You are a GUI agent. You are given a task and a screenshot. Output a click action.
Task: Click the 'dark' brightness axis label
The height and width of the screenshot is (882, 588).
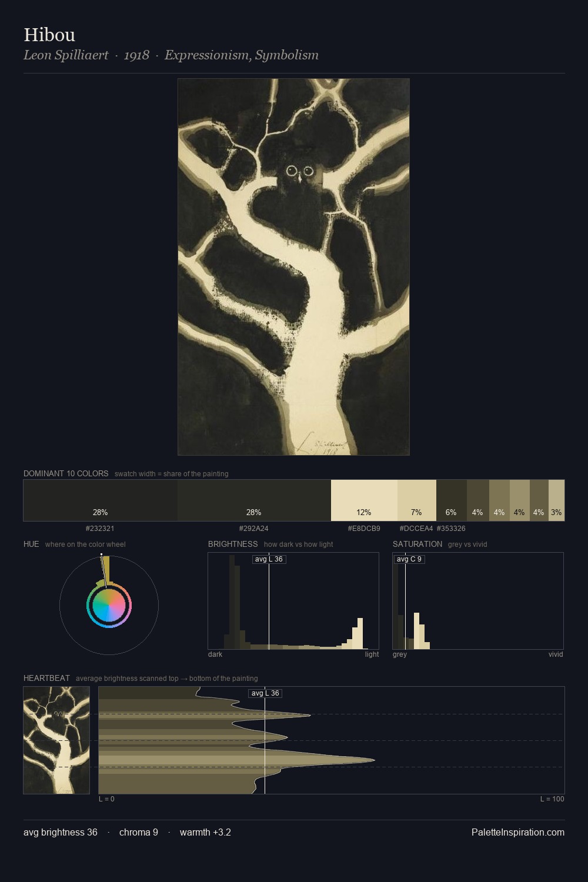coord(215,654)
